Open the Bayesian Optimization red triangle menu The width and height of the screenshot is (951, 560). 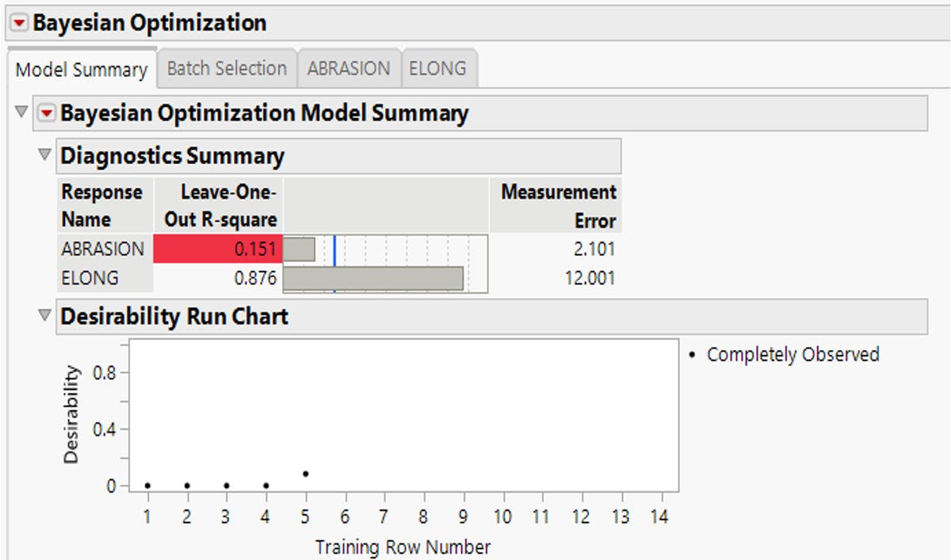[17, 22]
